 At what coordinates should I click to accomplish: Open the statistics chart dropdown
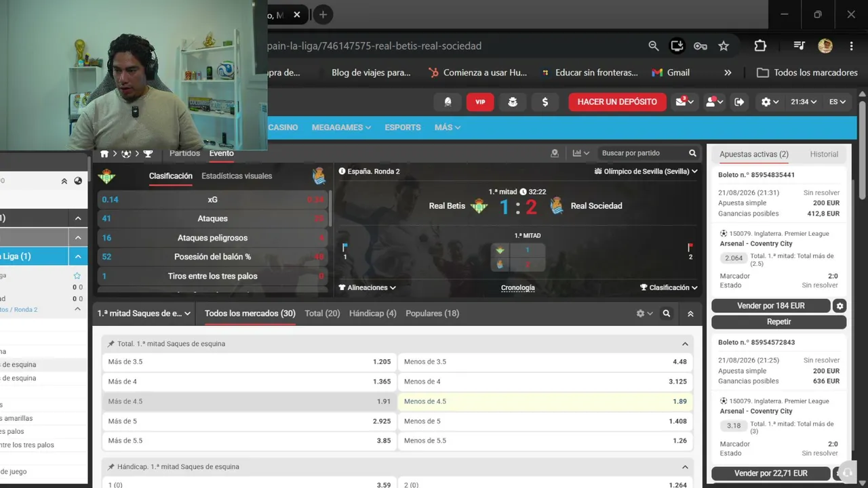tap(581, 153)
